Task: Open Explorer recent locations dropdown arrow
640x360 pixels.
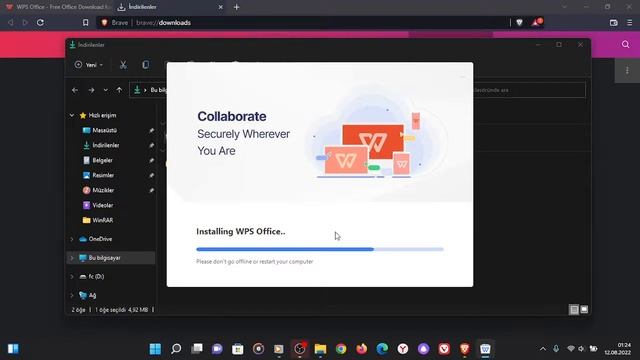Action: pyautogui.click(x=106, y=90)
